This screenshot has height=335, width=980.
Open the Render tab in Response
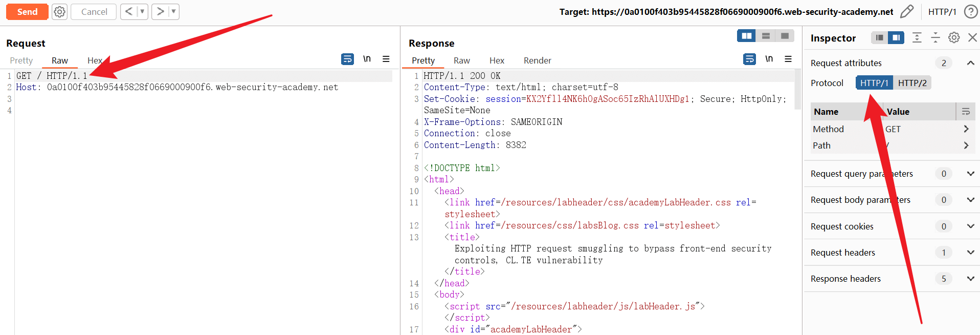coord(537,60)
